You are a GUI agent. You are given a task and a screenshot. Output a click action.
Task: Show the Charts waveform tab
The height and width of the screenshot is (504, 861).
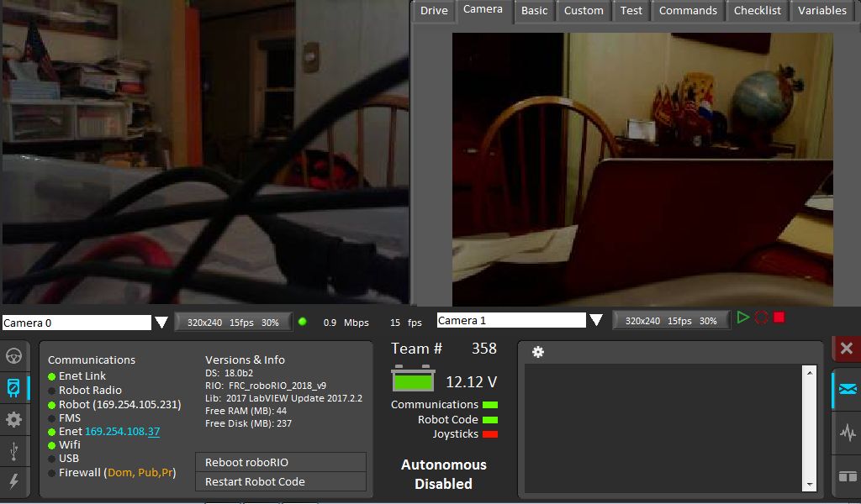pos(848,433)
